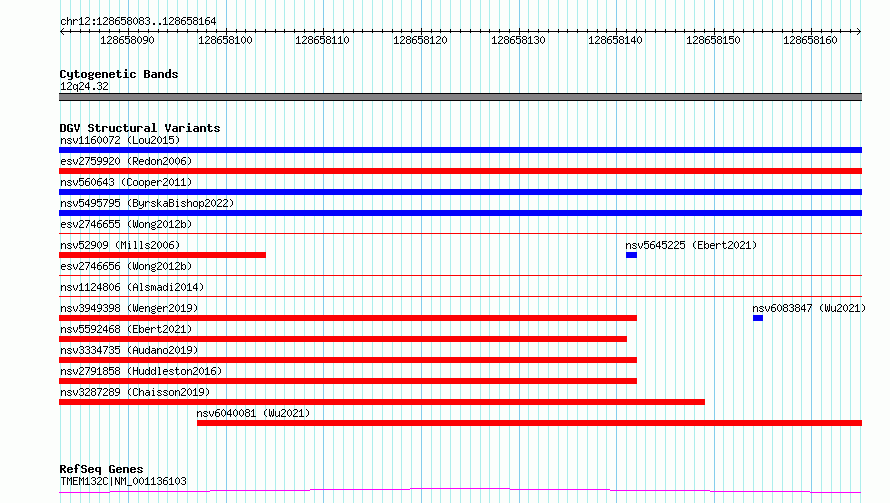The width and height of the screenshot is (890, 503).
Task: Click the red bar for nsv5592468
Action: pyautogui.click(x=343, y=339)
